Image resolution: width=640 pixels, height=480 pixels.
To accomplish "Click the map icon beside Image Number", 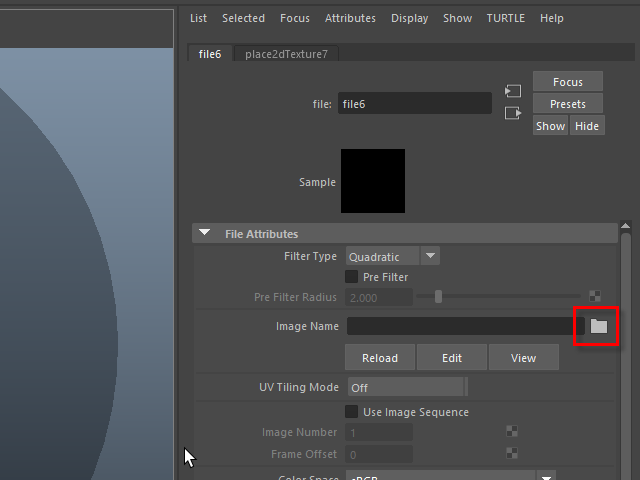I will [512, 432].
